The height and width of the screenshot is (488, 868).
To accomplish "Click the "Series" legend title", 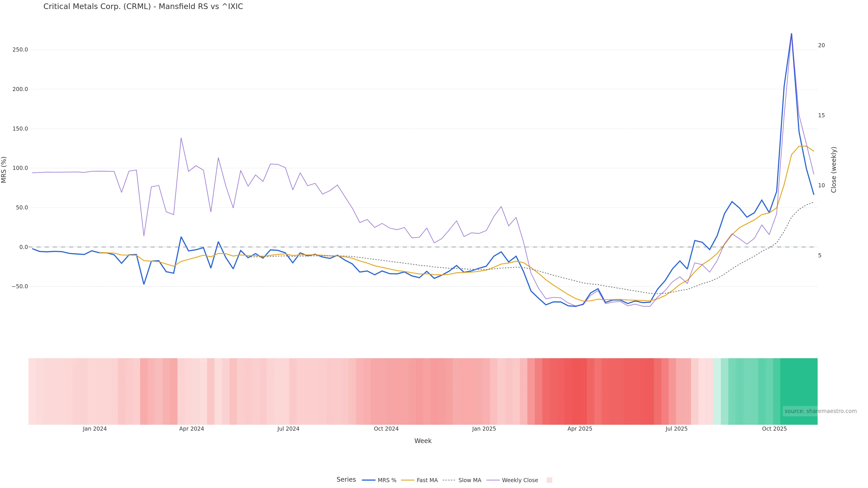I will [346, 480].
